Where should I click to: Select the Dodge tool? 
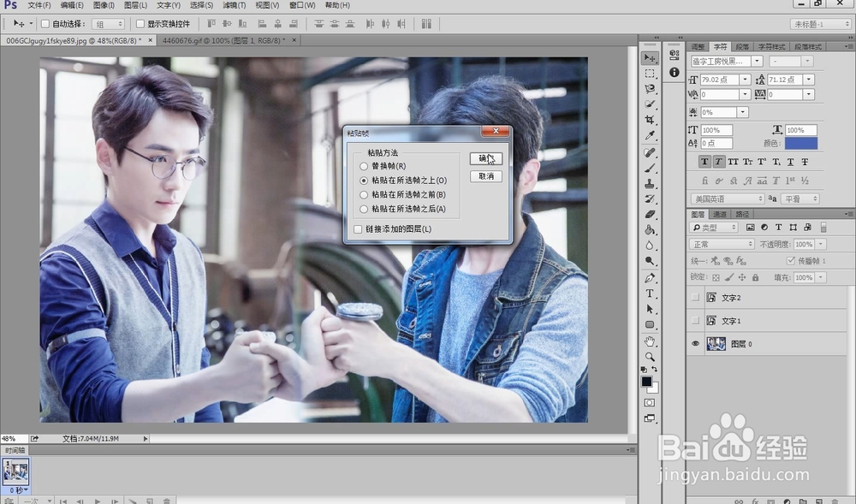click(649, 261)
